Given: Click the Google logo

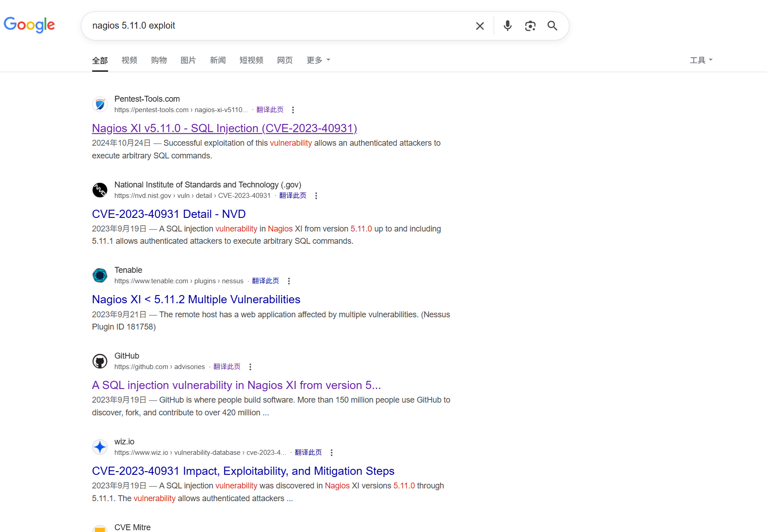Looking at the screenshot, I should 30,25.
